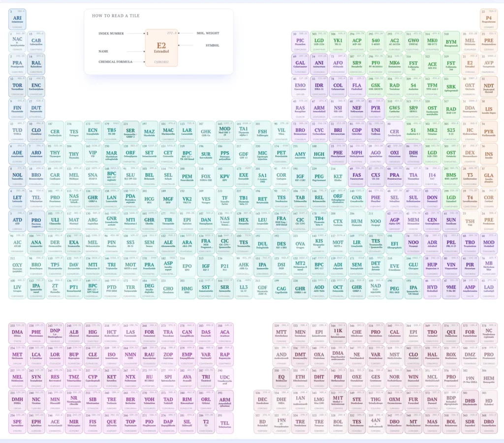Viewport: 504px width, 443px height.
Task: Click the SDR Superdrol tile
Action: 470,423
